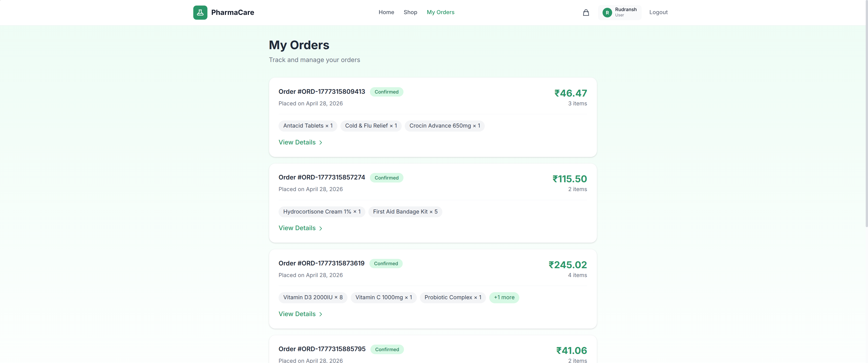Select the Cold & Flu Relief × 1 chip
868x363 pixels.
(x=371, y=126)
